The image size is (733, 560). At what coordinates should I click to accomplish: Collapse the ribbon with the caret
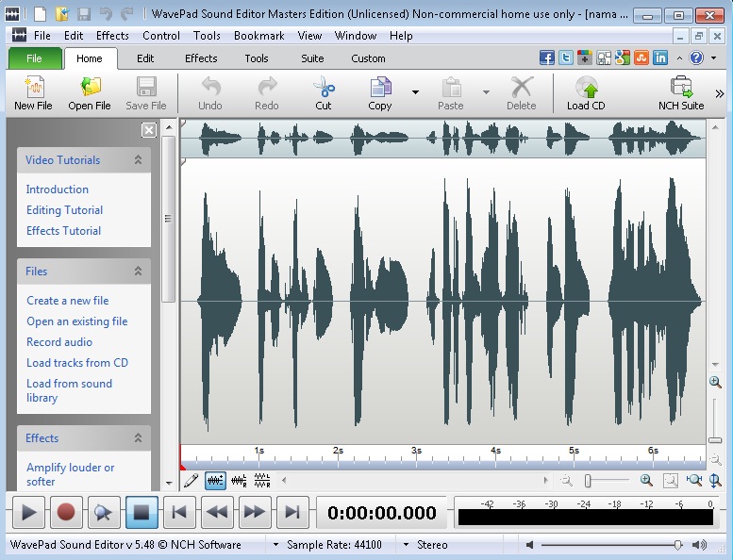(679, 58)
